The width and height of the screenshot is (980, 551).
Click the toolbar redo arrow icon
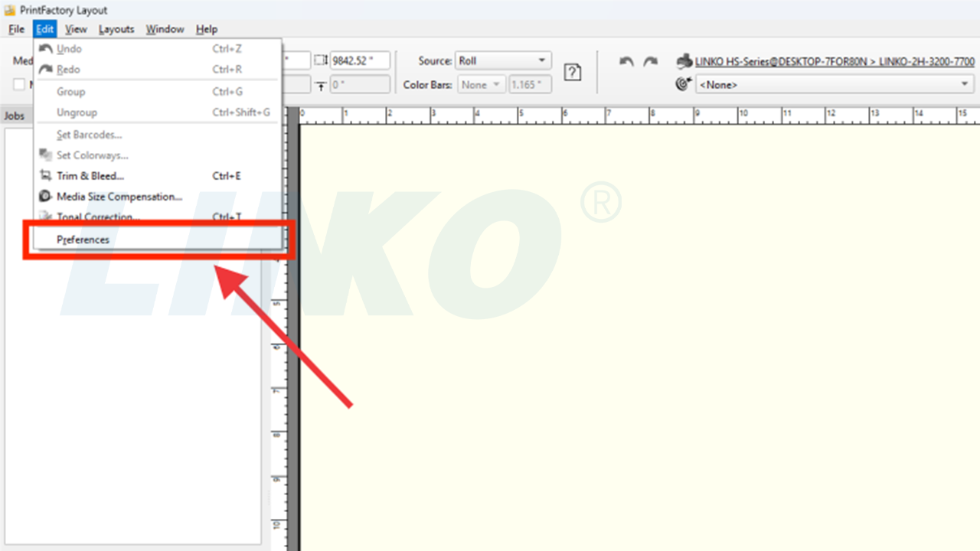click(650, 61)
